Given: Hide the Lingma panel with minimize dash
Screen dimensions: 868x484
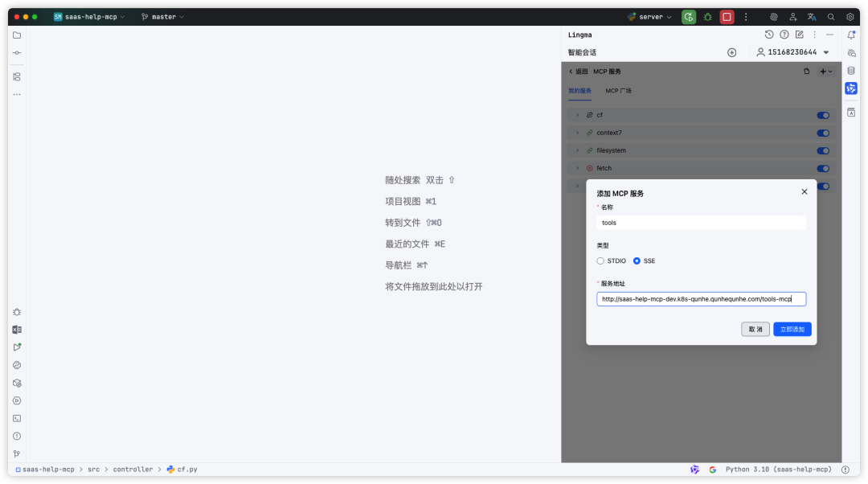Looking at the screenshot, I should tap(829, 35).
